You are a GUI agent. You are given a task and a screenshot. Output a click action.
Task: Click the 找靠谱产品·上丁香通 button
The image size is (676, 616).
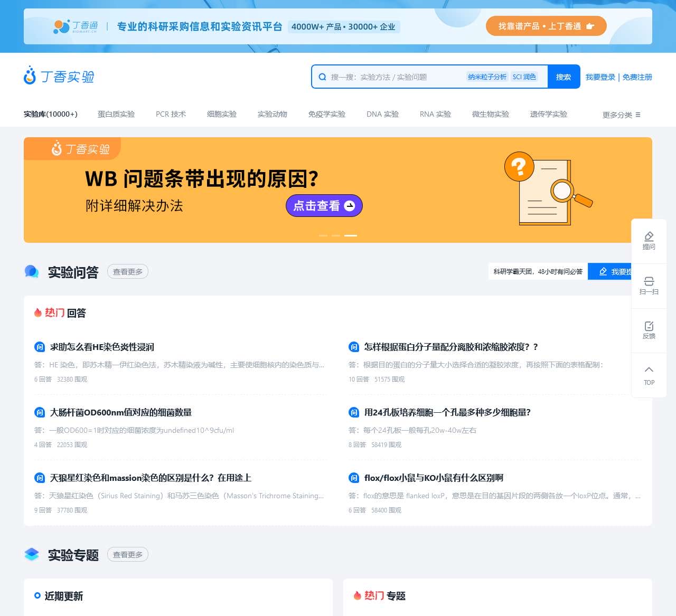(546, 26)
